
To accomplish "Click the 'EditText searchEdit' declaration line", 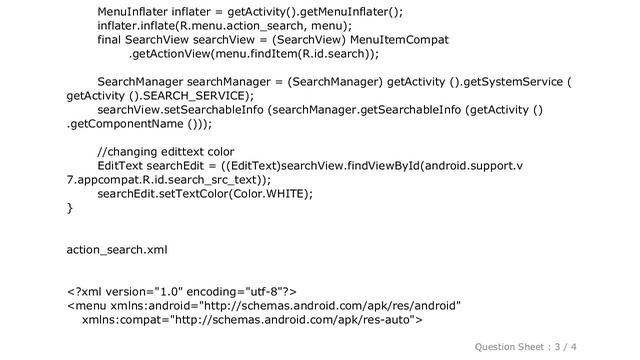I will click(x=310, y=166).
